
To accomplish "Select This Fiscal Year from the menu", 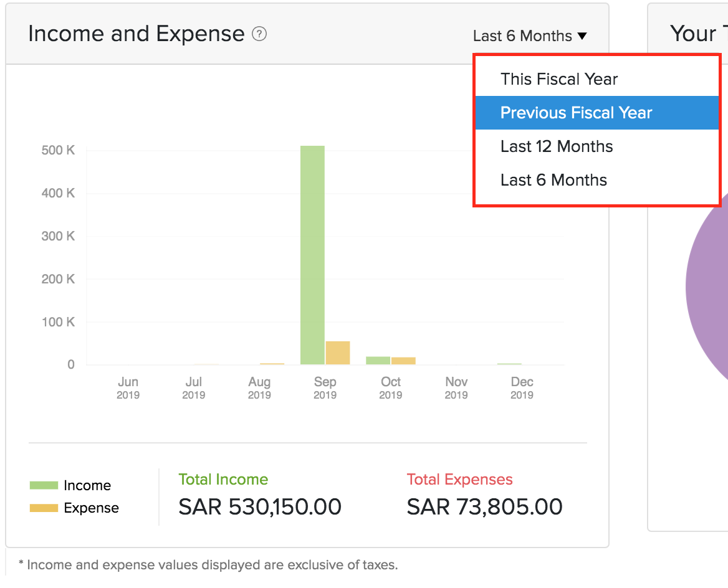I will coord(558,79).
